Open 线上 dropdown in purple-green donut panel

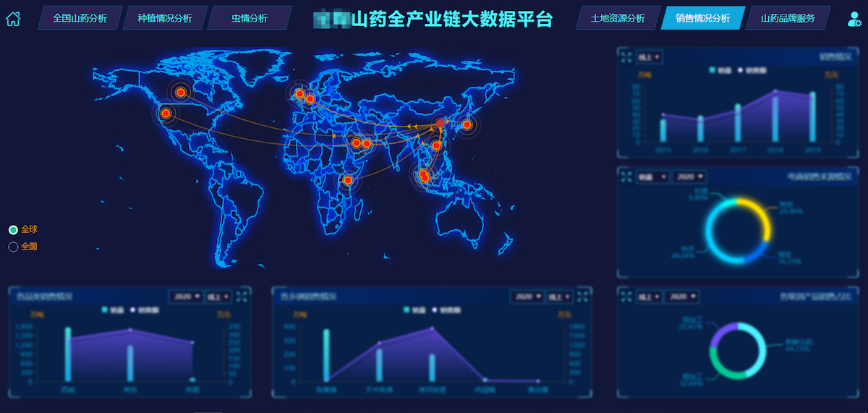pos(650,297)
